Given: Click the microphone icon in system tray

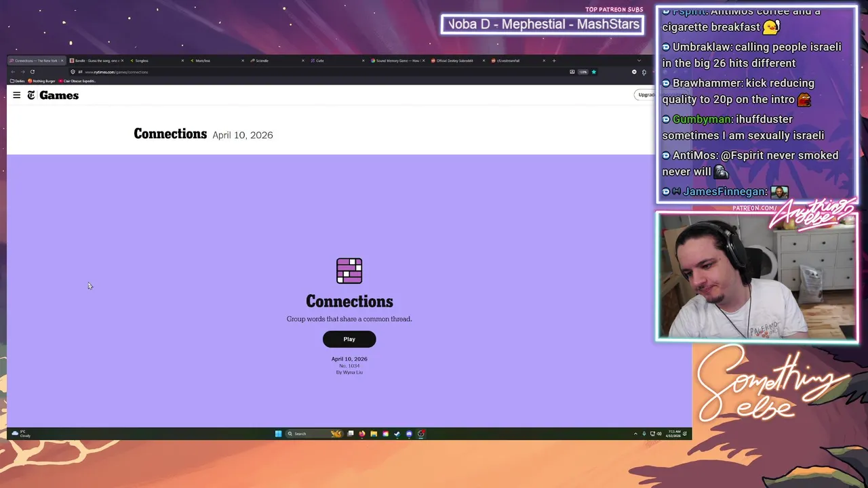Looking at the screenshot, I should click(x=644, y=434).
